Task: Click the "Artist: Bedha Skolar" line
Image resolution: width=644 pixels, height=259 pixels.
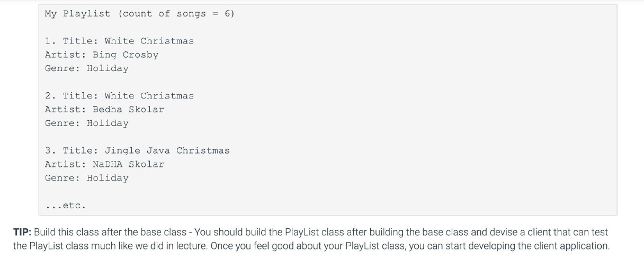Action: point(104,110)
